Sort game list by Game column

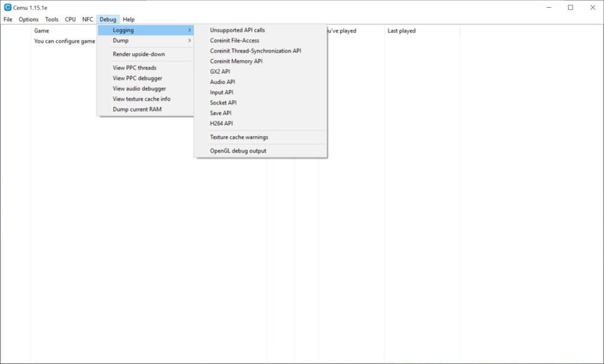41,31
